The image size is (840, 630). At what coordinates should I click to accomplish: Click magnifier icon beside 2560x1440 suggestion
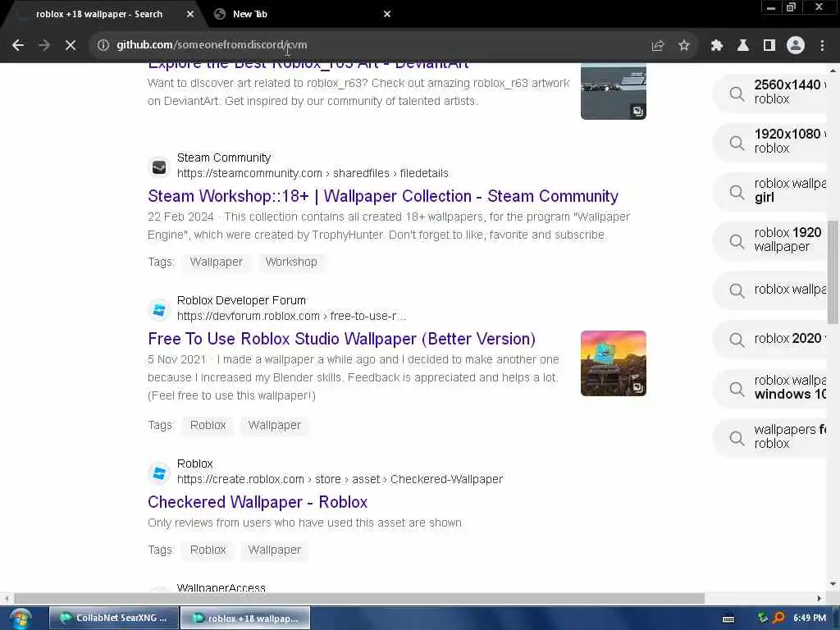point(737,94)
